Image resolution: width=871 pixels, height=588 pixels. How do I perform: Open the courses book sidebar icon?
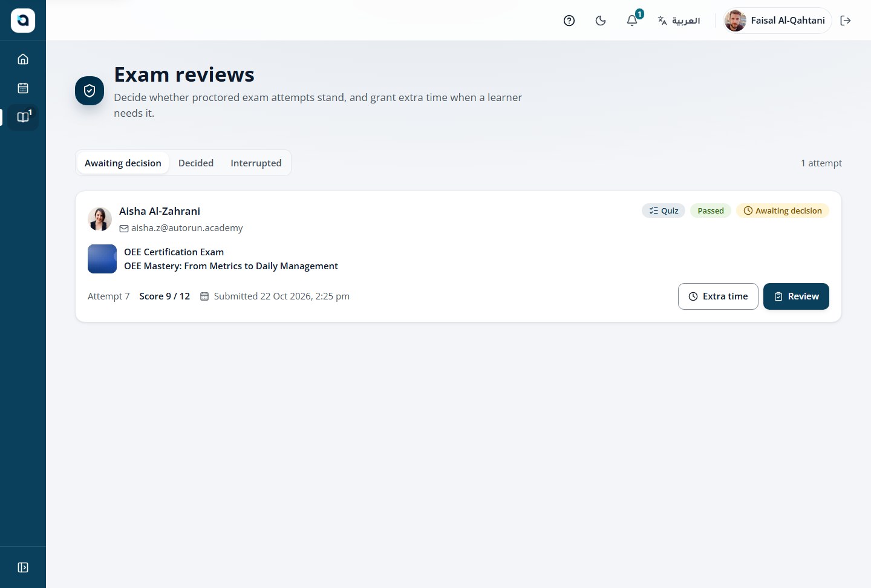click(x=23, y=117)
